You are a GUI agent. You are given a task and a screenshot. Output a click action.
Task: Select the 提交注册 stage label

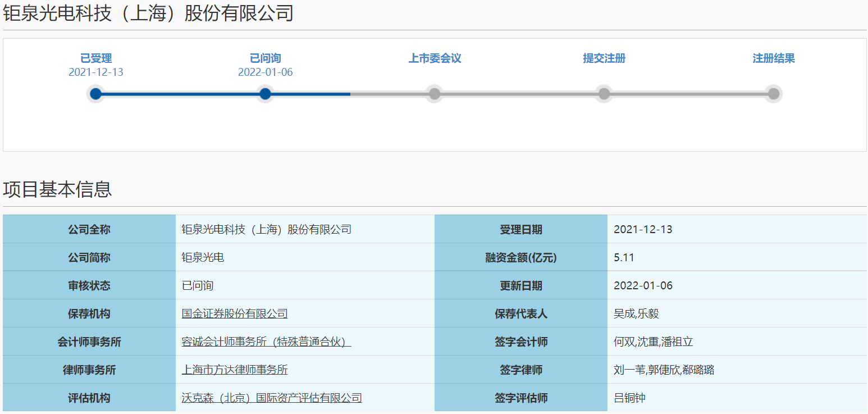[x=604, y=58]
